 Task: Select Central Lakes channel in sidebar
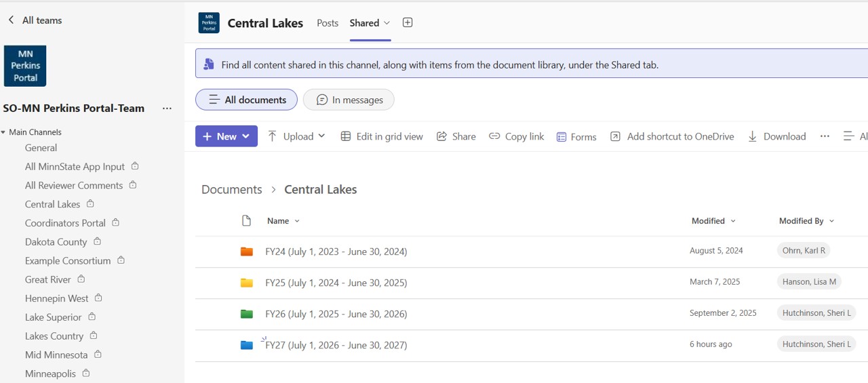pos(52,204)
